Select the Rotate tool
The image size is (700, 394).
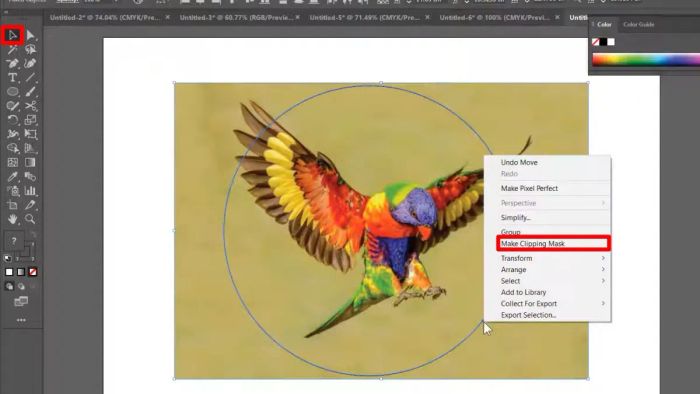click(12, 120)
